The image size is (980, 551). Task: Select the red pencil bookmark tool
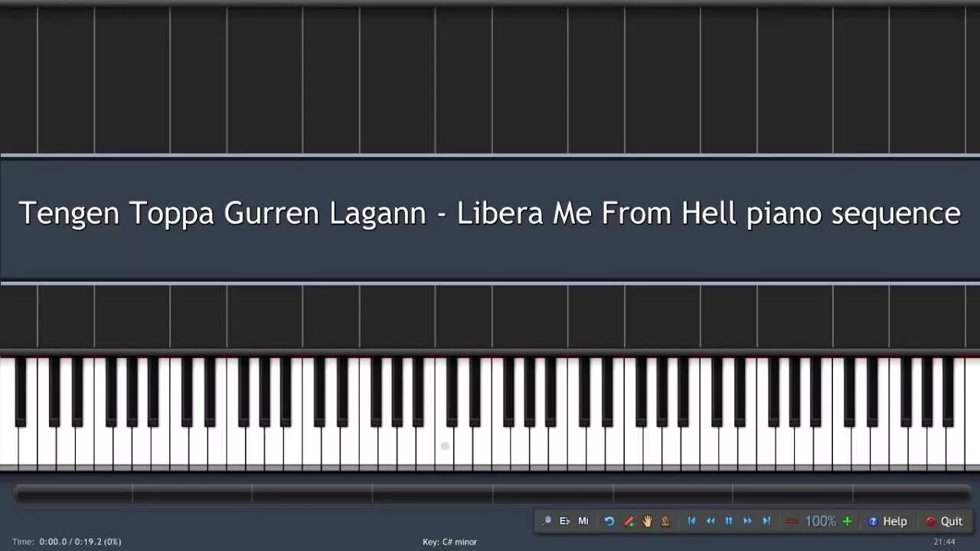[629, 521]
